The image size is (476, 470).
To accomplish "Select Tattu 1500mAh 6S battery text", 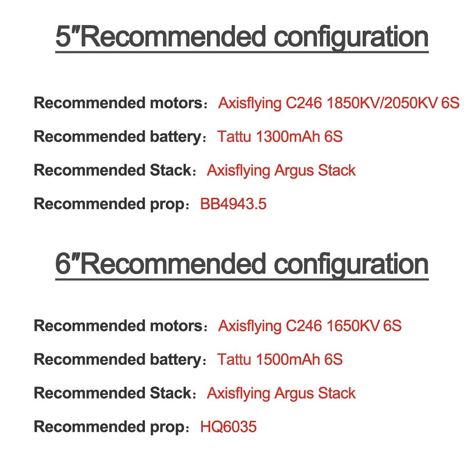I will pyautogui.click(x=280, y=360).
